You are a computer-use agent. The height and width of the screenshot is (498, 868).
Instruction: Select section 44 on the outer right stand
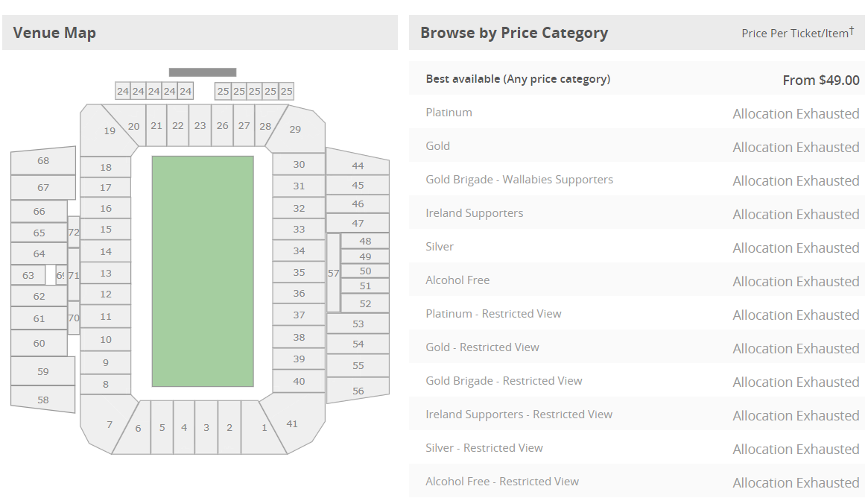[x=358, y=166]
